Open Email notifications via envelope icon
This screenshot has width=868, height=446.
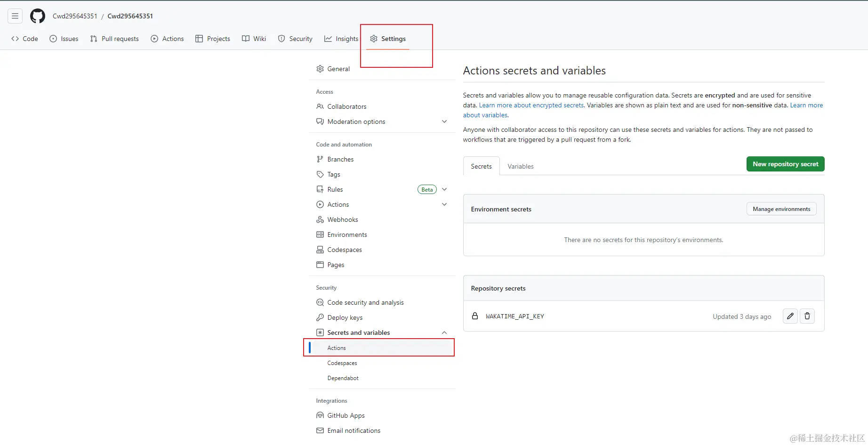[320, 430]
